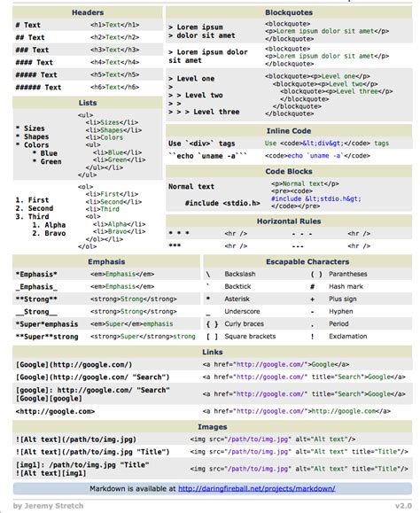
Task: Click the 'Green' nested bullet item
Action: click(x=47, y=161)
